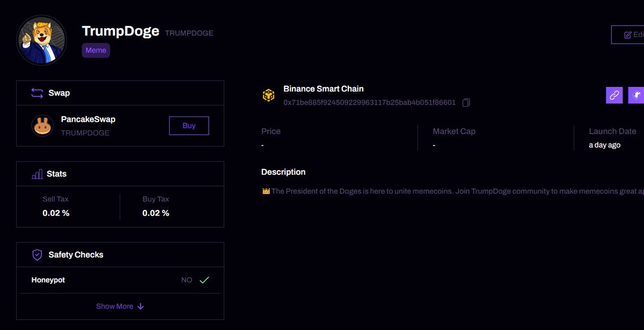This screenshot has width=644, height=330.
Task: Buy TRUMPDOGE on PancakeSwap
Action: point(189,126)
